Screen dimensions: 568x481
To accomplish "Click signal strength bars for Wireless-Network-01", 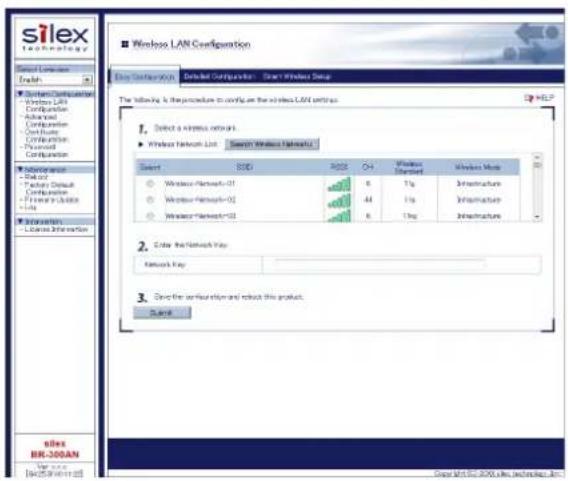I will [339, 184].
